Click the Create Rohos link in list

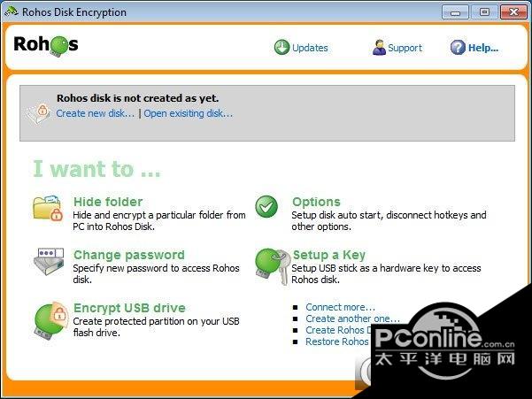pyautogui.click(x=339, y=330)
